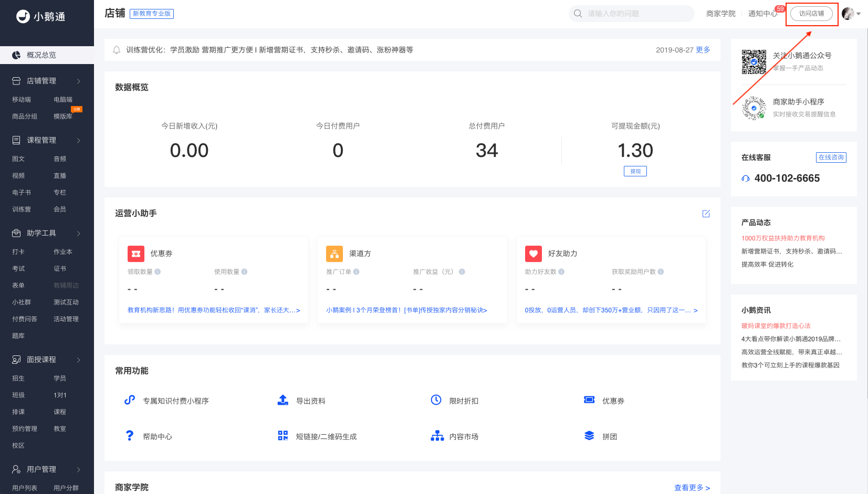Open the 运营小助手 edit icon
Screen dimensions: 868x494
tap(706, 214)
